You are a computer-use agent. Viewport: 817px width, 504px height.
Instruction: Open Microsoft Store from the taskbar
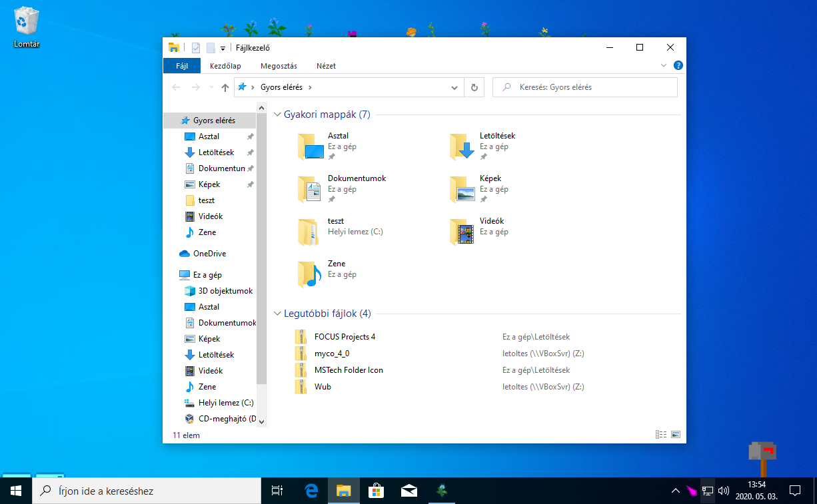pyautogui.click(x=376, y=491)
